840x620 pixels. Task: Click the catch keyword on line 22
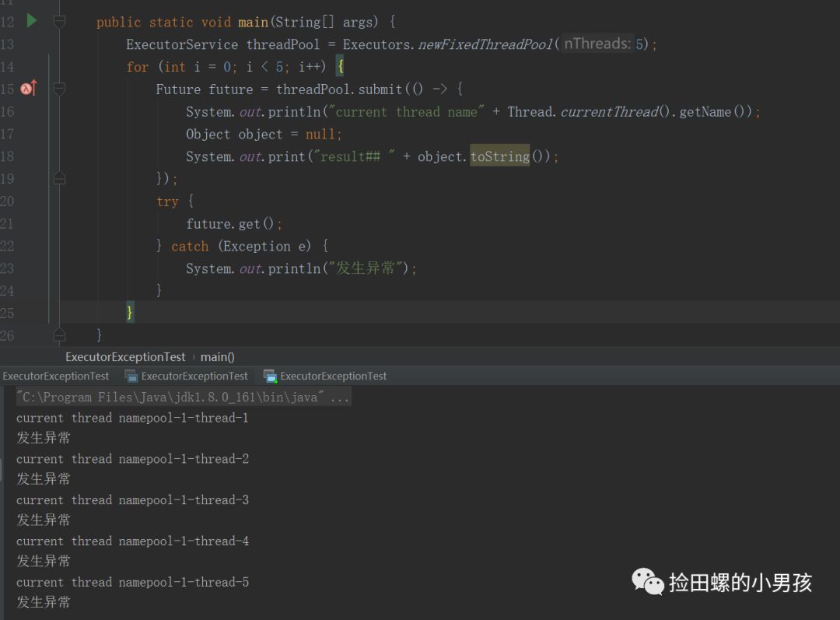pos(190,247)
